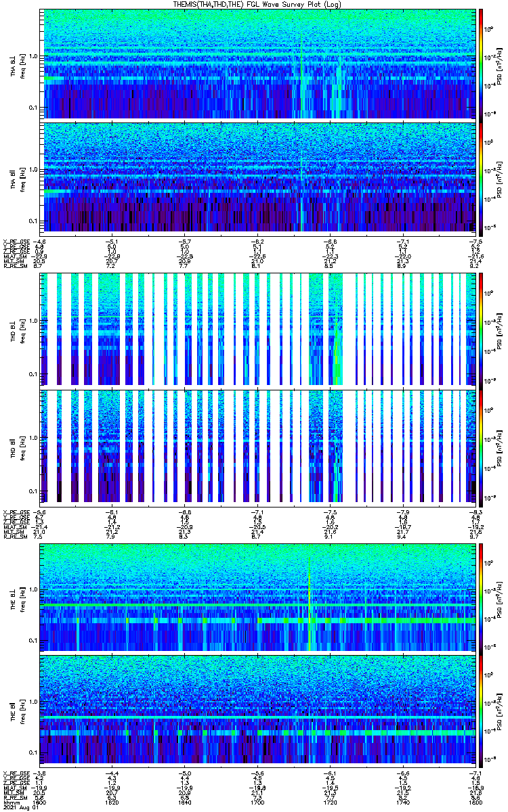Click the 1740 time tick label

[403, 803]
